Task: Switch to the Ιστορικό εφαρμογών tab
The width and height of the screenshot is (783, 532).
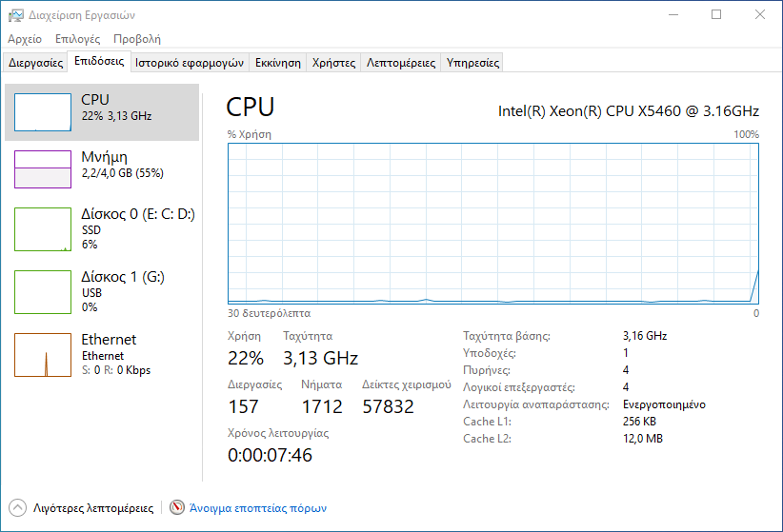Action: [190, 63]
